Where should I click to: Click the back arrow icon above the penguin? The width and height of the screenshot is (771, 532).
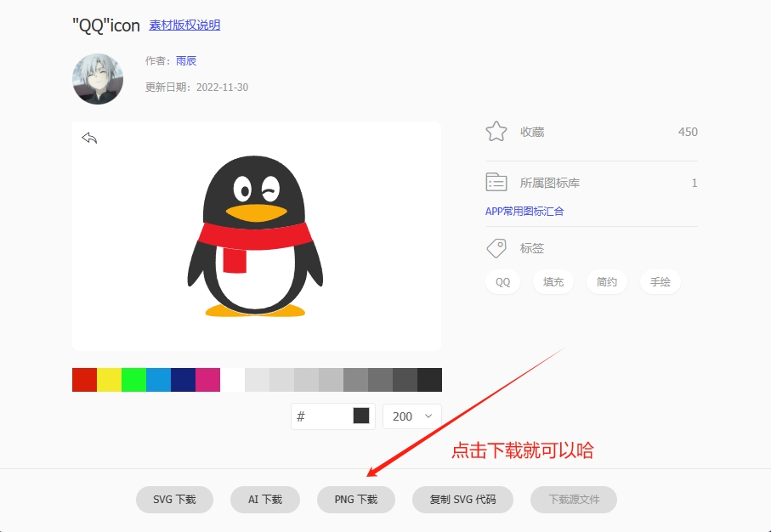click(x=89, y=138)
